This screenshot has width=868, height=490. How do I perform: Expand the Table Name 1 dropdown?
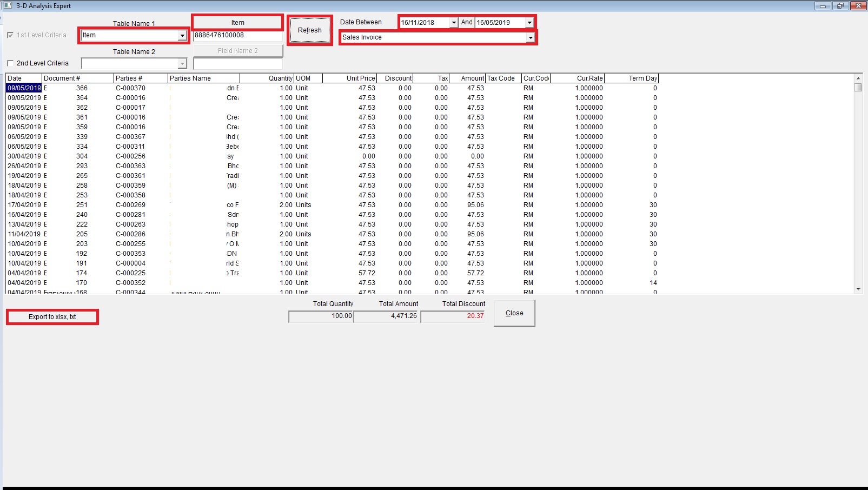coord(182,36)
